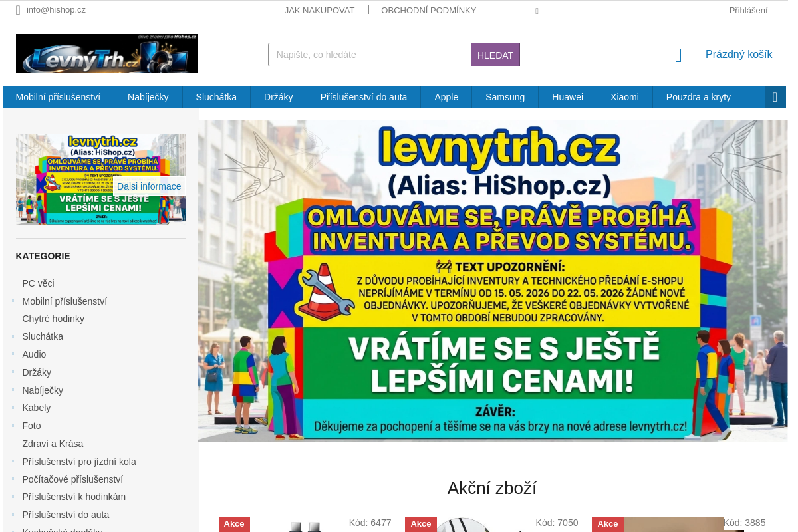This screenshot has width=798, height=532.
Task: Click the envelope icon beside info@hishop.cz
Action: (18, 10)
